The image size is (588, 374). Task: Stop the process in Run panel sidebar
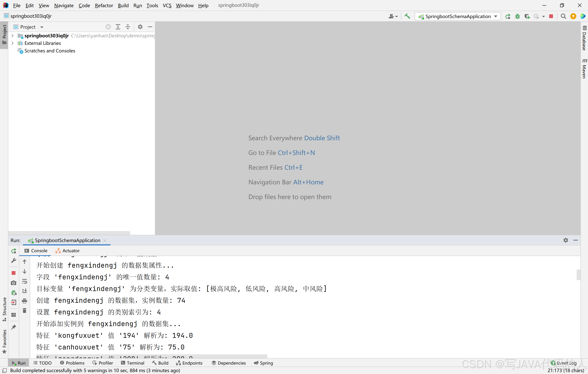click(x=14, y=273)
